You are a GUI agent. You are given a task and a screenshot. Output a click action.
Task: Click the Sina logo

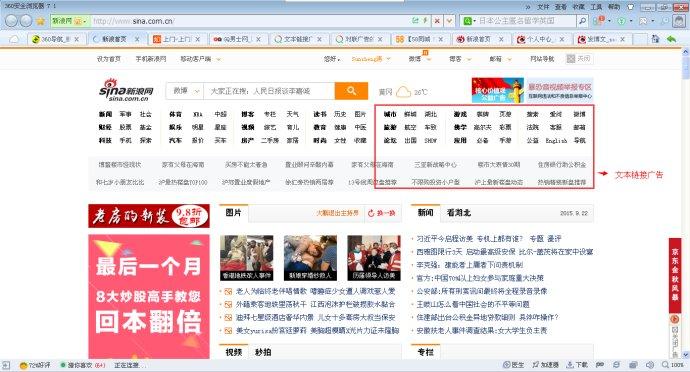click(x=126, y=90)
